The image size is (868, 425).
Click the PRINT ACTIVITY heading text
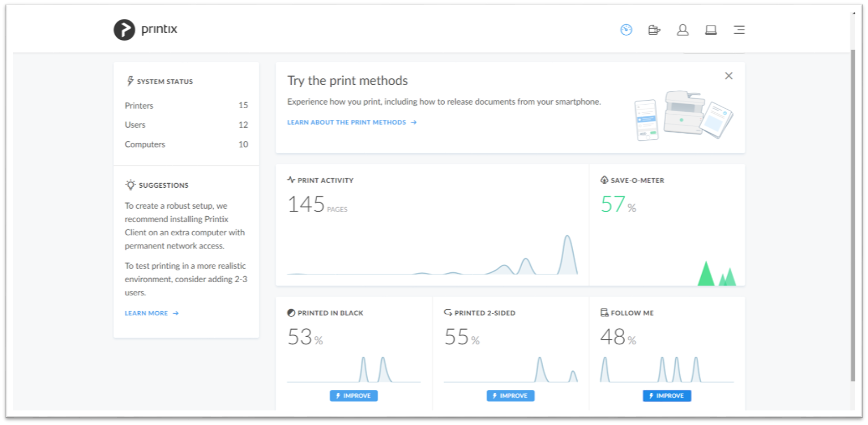tap(325, 181)
